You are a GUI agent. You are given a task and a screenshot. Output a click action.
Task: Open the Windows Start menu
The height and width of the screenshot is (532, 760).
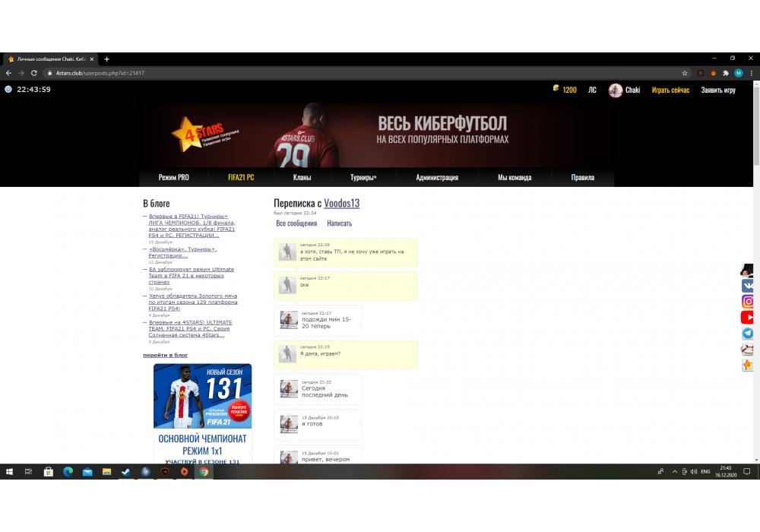[9, 471]
